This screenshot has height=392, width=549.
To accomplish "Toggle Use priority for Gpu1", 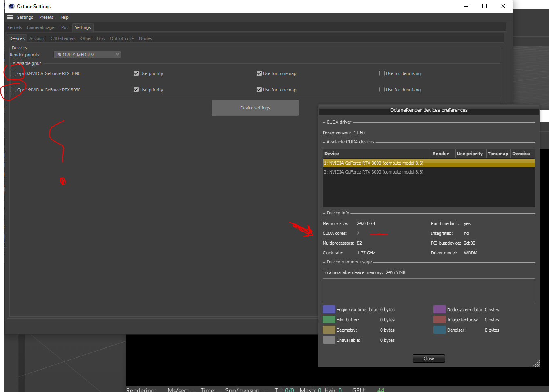I will (136, 90).
